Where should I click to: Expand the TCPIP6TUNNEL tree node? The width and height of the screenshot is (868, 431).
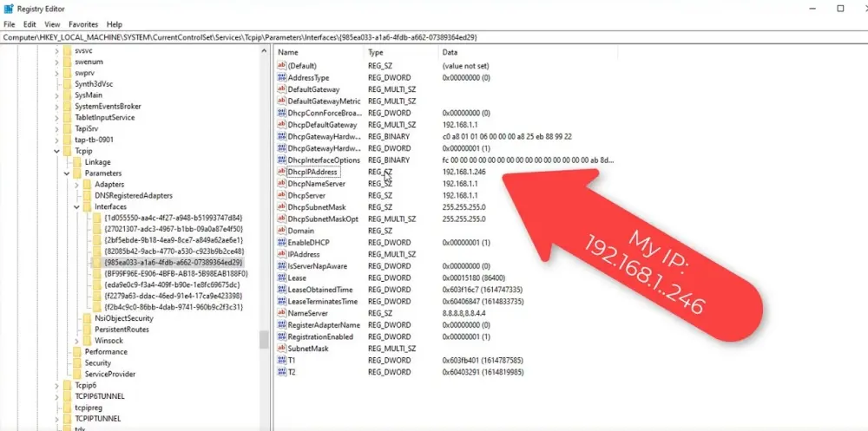(57, 396)
